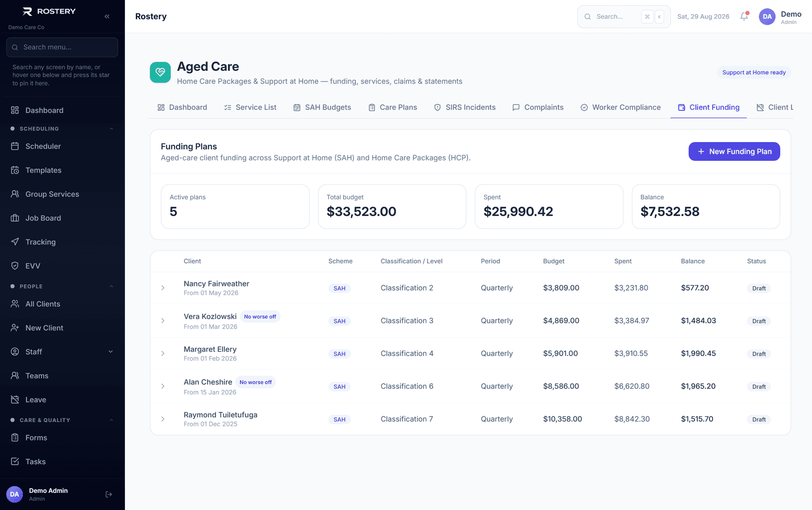Image resolution: width=812 pixels, height=510 pixels.
Task: Switch to the SAH Budgets tab
Action: click(322, 107)
